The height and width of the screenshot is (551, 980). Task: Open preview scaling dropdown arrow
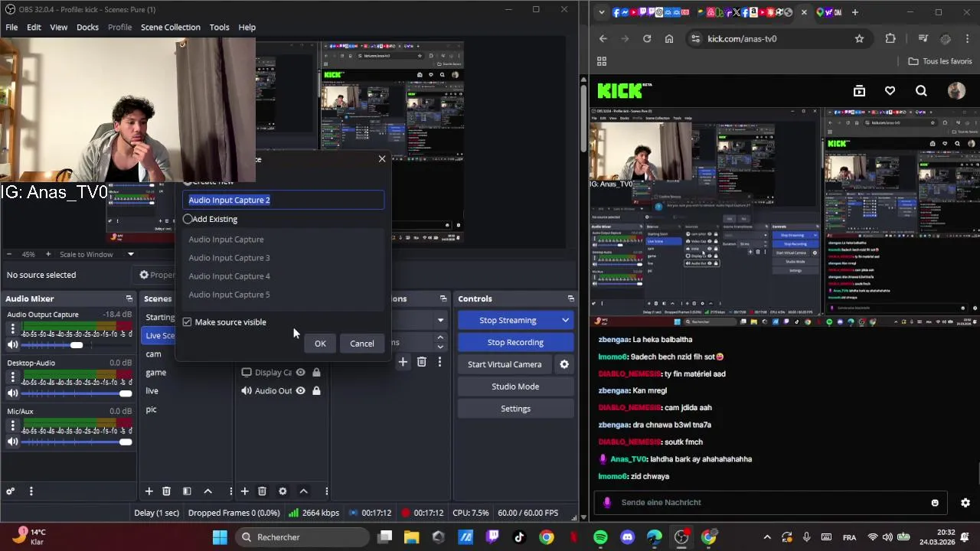pyautogui.click(x=131, y=254)
